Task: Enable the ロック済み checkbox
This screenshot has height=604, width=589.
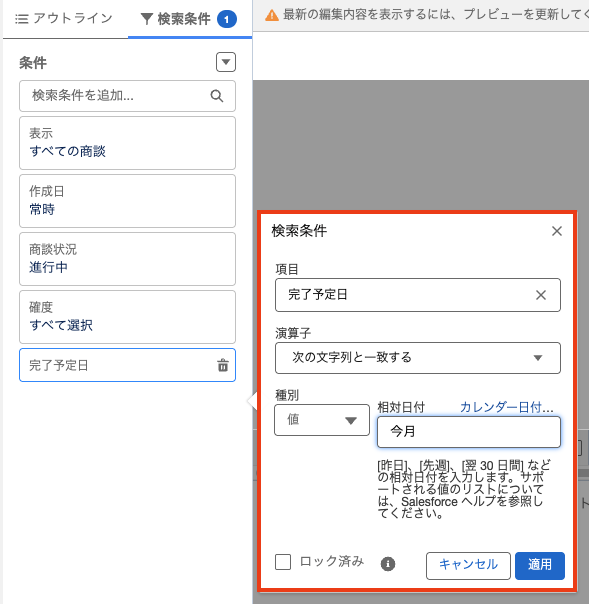Action: pyautogui.click(x=283, y=562)
